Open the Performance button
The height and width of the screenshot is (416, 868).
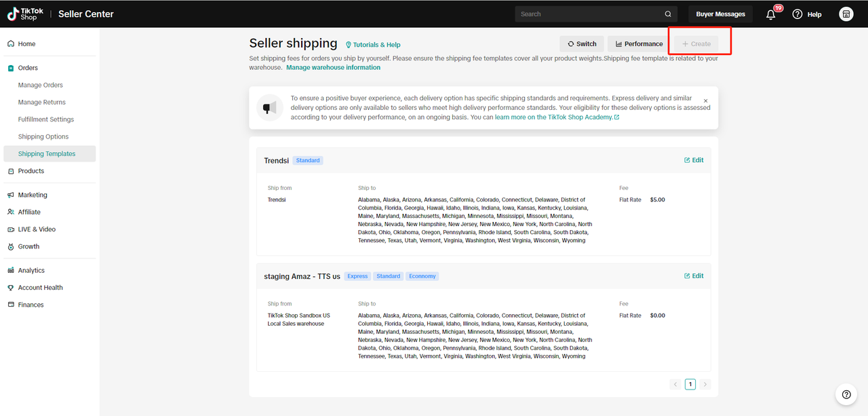[639, 44]
